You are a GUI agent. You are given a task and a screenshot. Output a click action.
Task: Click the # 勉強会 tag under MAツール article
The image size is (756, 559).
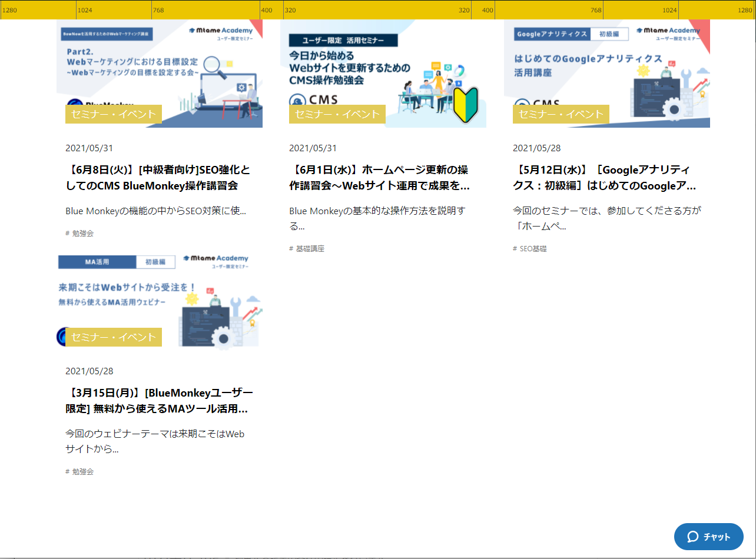tap(79, 472)
